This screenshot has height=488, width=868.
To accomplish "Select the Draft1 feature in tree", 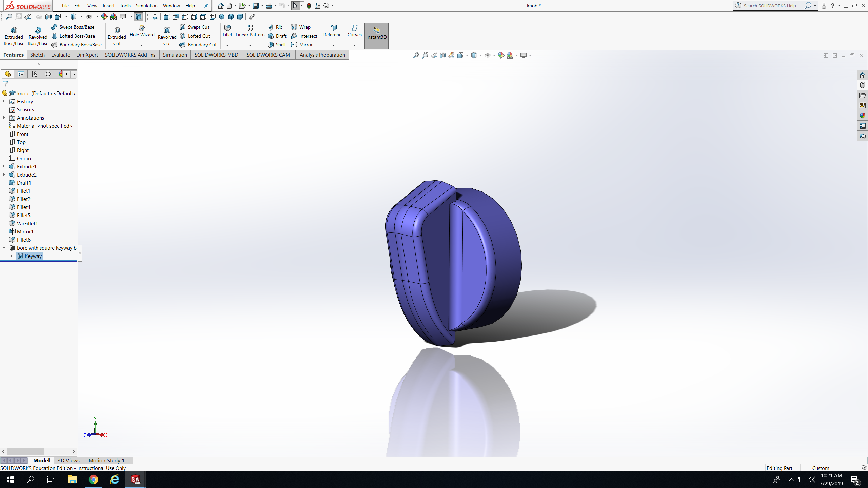I will (x=24, y=183).
